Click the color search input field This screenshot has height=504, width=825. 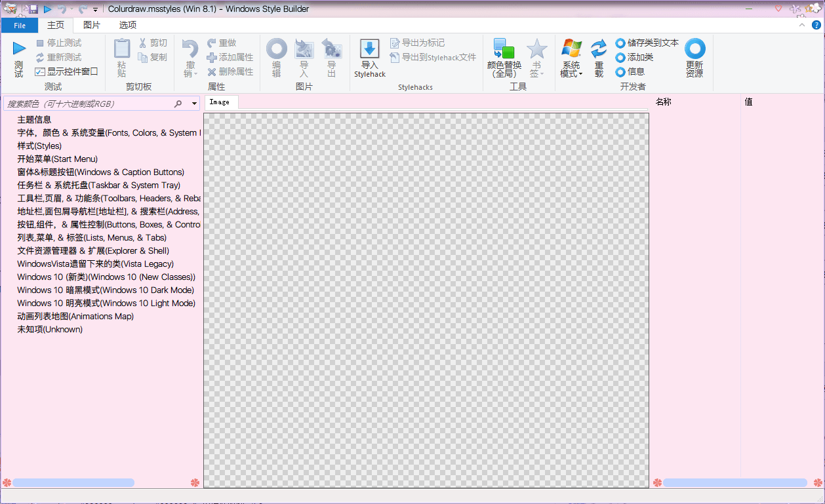(x=87, y=104)
